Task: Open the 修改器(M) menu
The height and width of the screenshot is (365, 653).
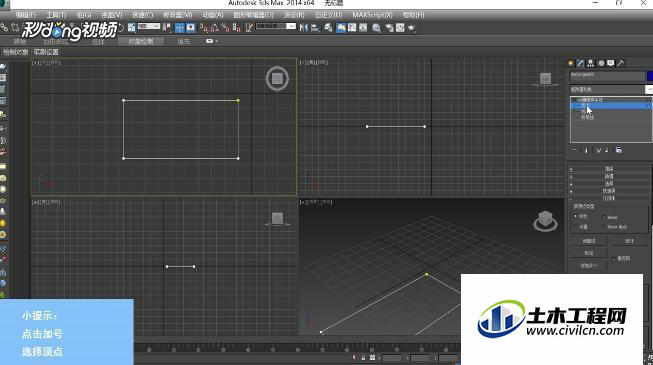Action: [x=177, y=15]
